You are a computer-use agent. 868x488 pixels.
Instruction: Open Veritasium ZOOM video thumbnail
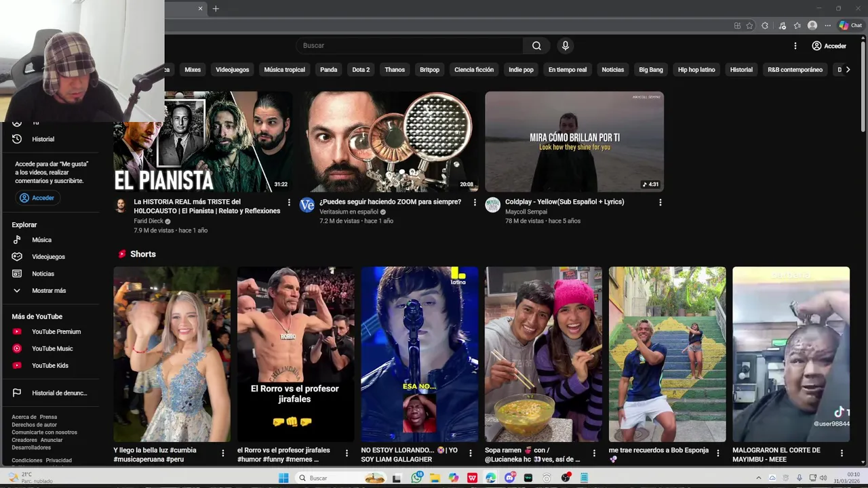click(389, 142)
